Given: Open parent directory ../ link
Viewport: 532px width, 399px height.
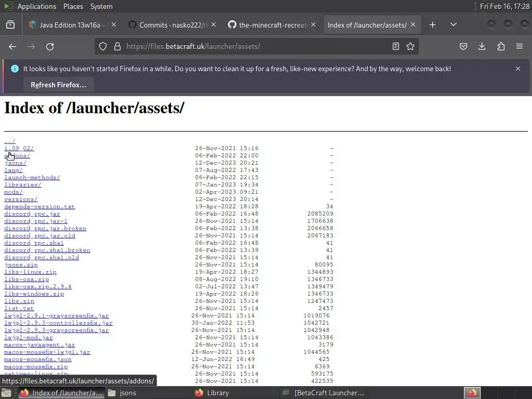Looking at the screenshot, I should click(9, 141).
